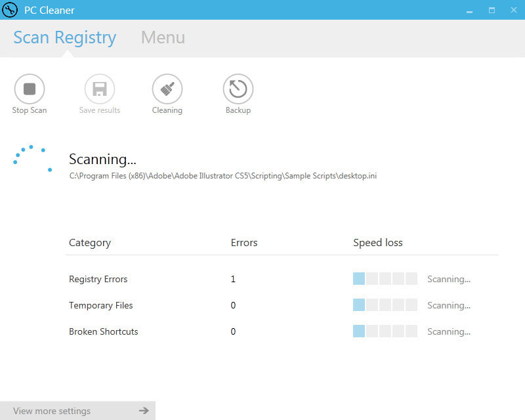This screenshot has height=420, width=525.
Task: Click the Broken Shortcuts speed loss bar
Action: 385,331
